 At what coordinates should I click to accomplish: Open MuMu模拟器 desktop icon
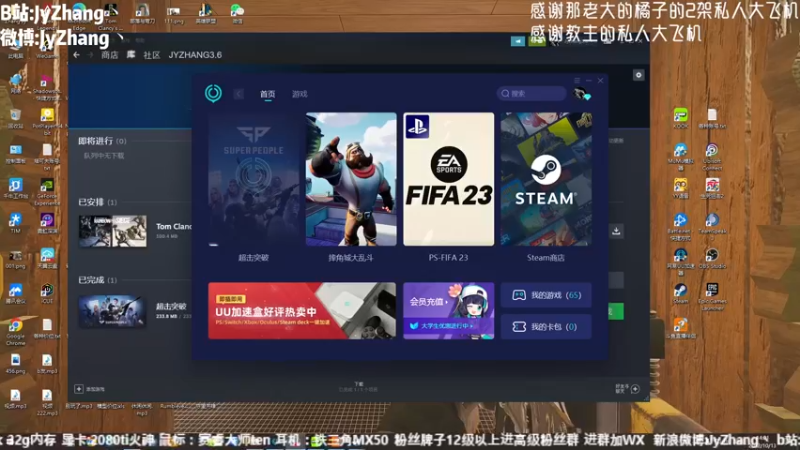681,156
